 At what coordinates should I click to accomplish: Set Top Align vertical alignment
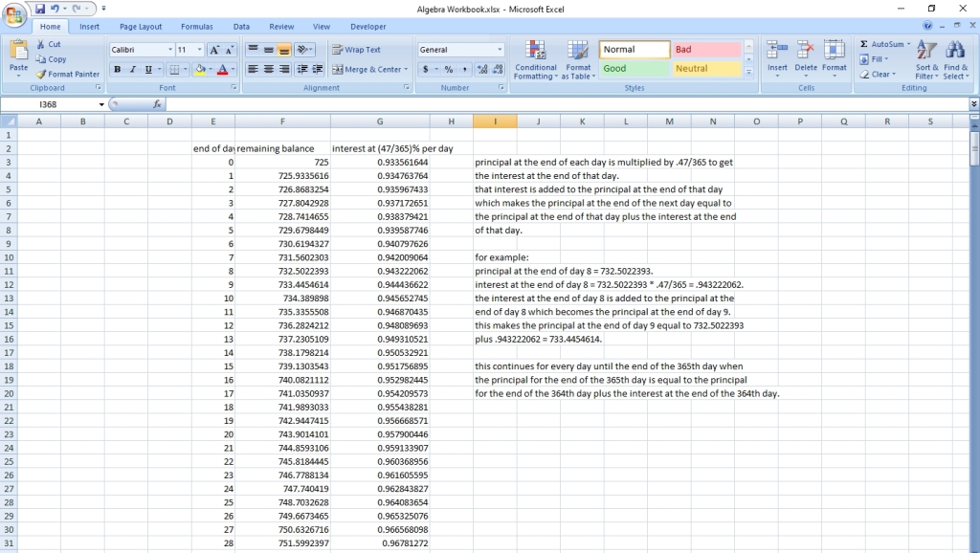pyautogui.click(x=253, y=50)
